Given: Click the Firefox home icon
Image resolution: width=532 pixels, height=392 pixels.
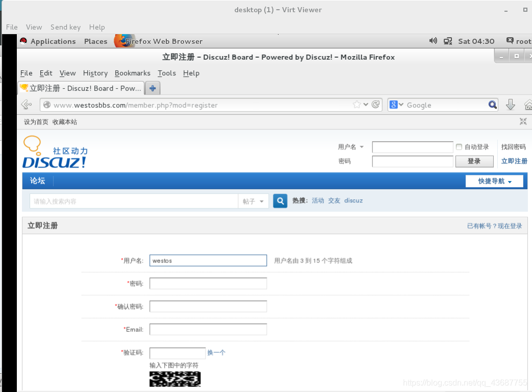Looking at the screenshot, I should 528,105.
